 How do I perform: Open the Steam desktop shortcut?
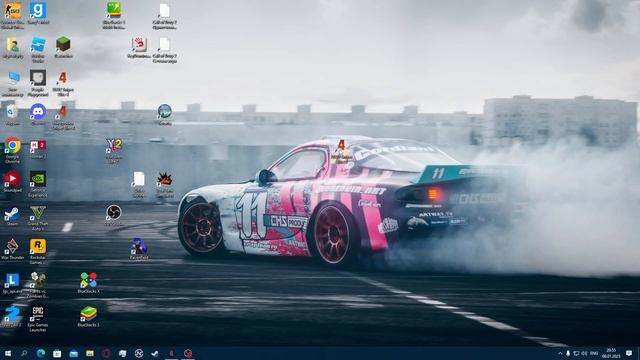tap(13, 213)
